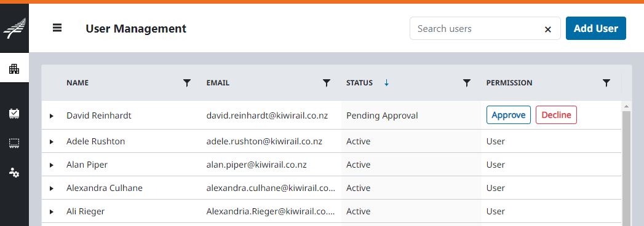Screen dimensions: 644x226
Task: Open the Name column filter
Action: 187,84
